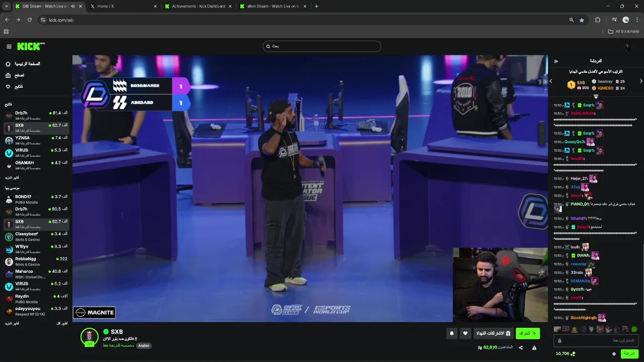Open All Bookmarks folder
This screenshot has width=644, height=362.
[623, 32]
